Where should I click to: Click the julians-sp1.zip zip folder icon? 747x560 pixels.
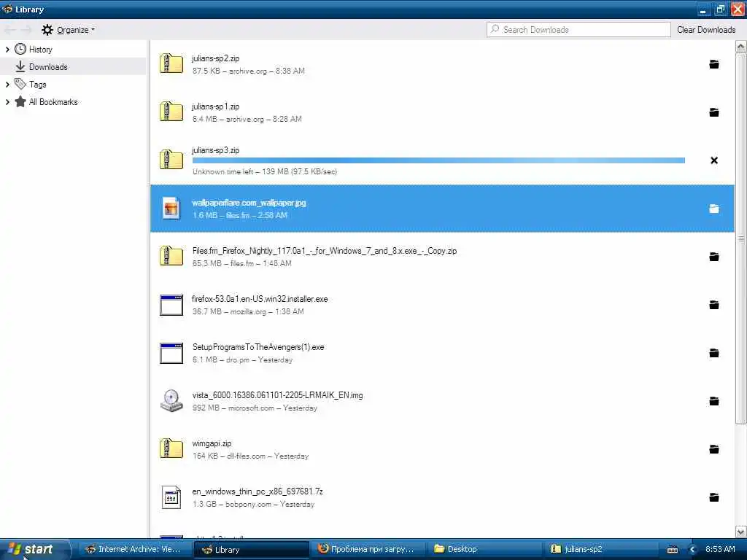(x=171, y=112)
